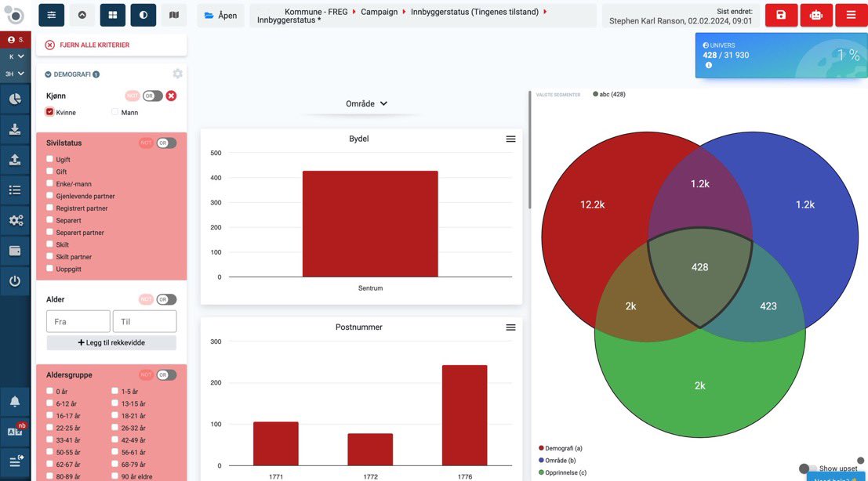Screen dimensions: 868x481
Task: Save using the red floppy disk icon
Action: click(781, 15)
